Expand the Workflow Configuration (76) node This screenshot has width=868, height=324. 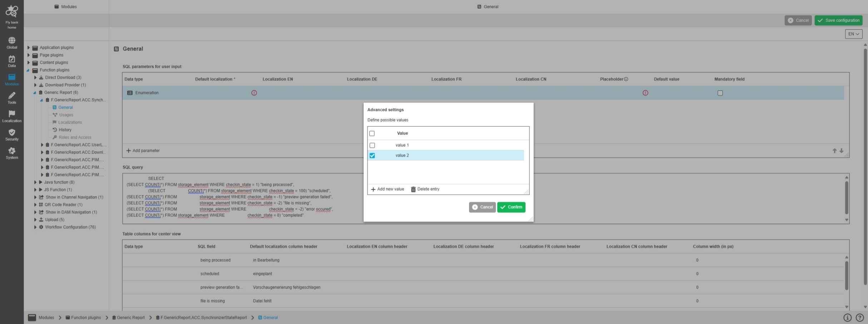click(x=35, y=227)
